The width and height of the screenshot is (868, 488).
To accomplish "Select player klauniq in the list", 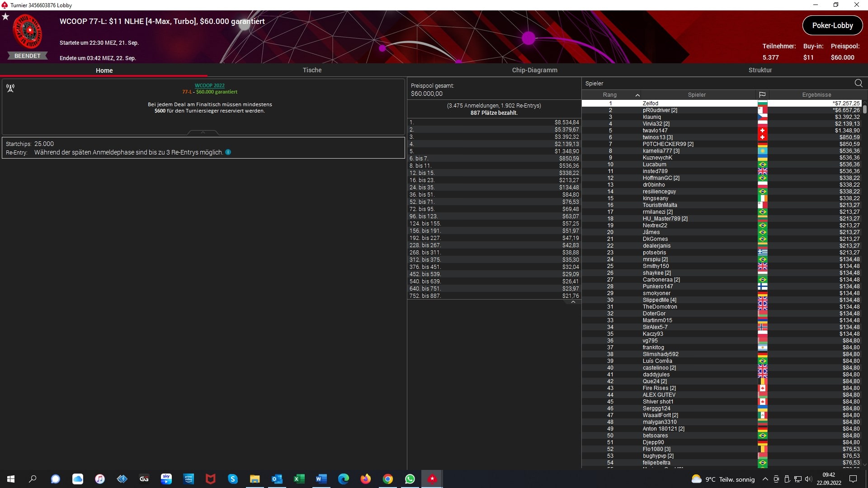I will point(722,117).
